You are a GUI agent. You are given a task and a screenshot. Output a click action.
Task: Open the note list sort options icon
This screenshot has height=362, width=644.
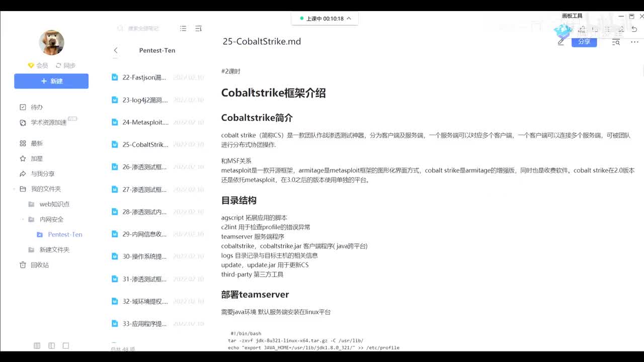(198, 29)
